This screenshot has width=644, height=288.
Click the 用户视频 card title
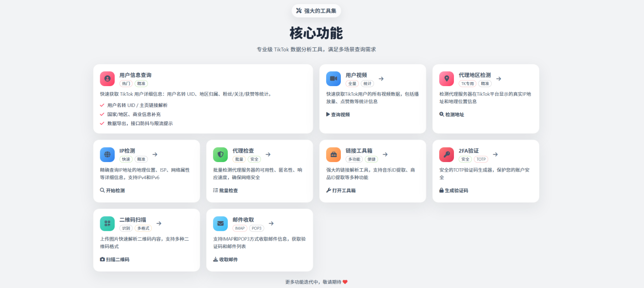tap(356, 75)
